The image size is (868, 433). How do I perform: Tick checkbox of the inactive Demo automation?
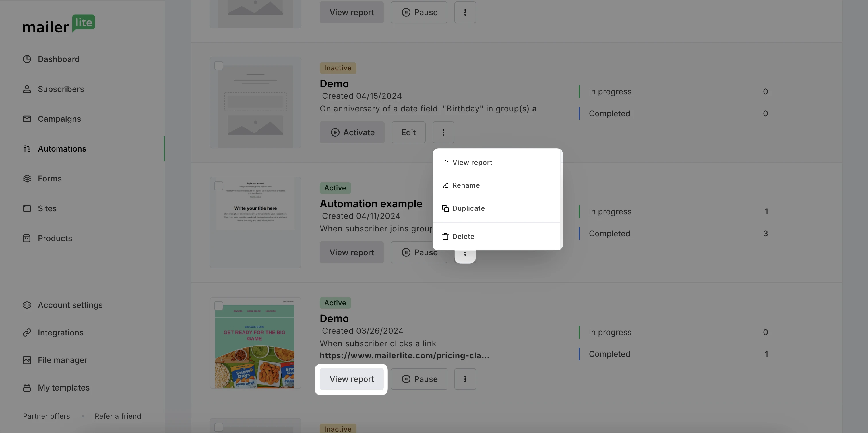pos(219,66)
